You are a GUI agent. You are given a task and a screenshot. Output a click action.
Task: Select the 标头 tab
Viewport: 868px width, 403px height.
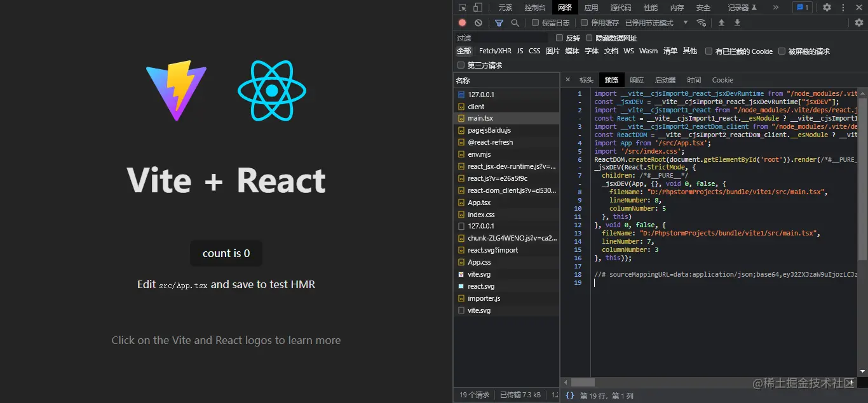pyautogui.click(x=586, y=80)
